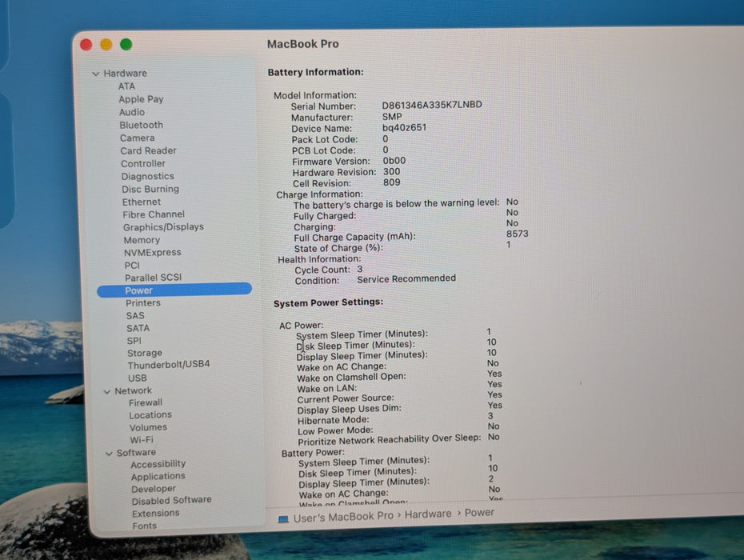Select the highlighted Power entry
This screenshot has width=744, height=560.
(174, 290)
